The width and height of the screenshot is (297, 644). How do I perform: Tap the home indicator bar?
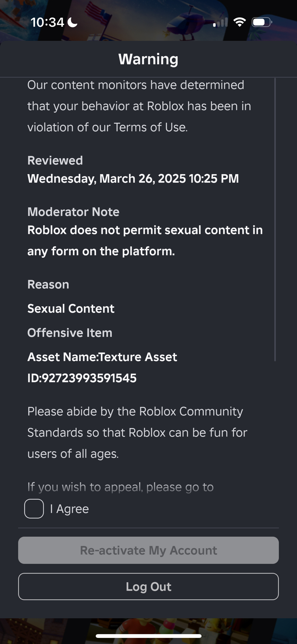(x=148, y=636)
